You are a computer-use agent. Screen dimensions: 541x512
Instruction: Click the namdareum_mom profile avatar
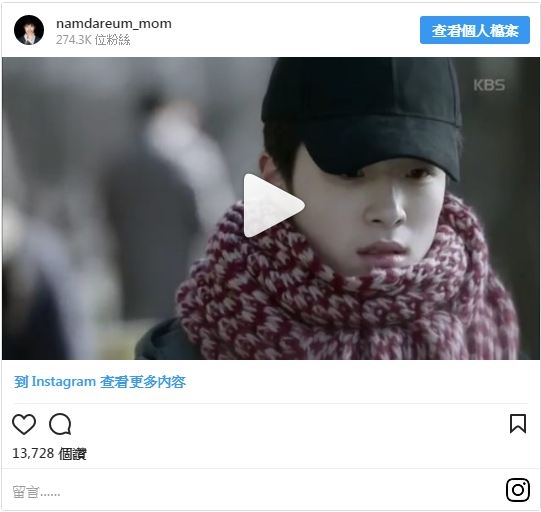29,30
